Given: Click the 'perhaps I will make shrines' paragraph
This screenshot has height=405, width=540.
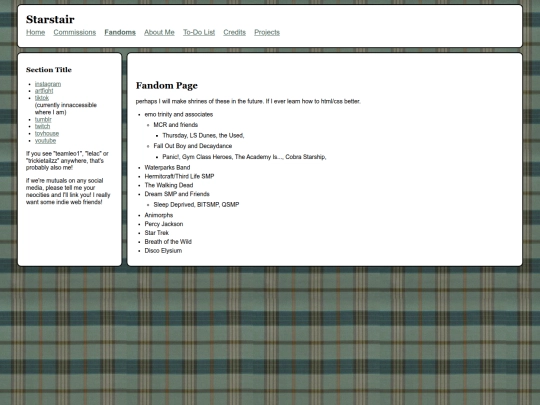Looking at the screenshot, I should point(248,102).
